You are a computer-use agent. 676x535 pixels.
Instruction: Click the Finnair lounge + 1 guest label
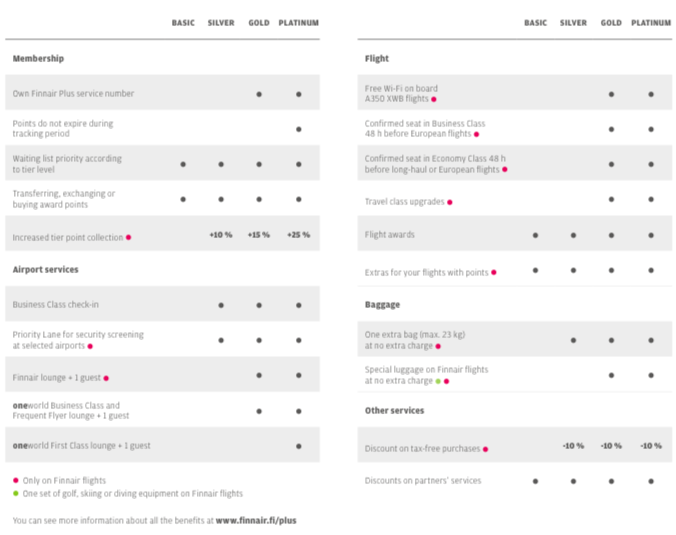click(57, 376)
